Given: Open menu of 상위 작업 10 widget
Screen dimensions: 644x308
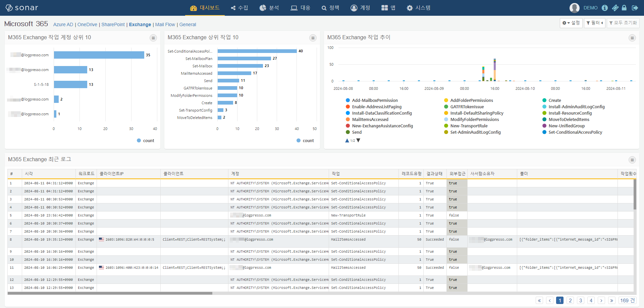Looking at the screenshot, I should click(x=313, y=38).
